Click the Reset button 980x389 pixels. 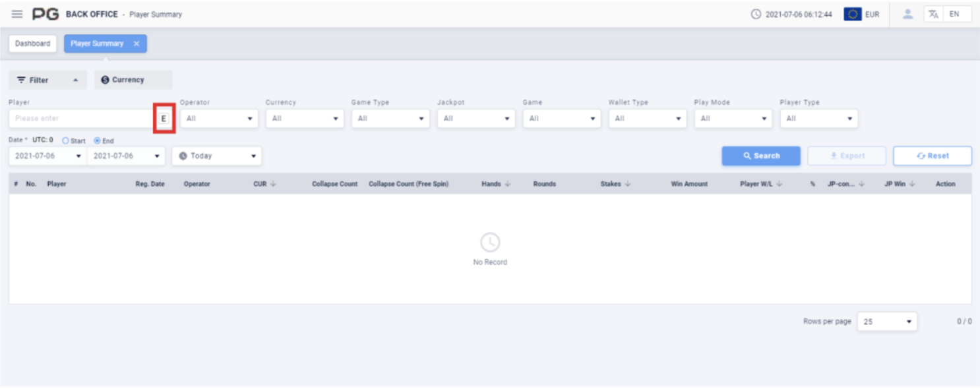click(x=932, y=156)
